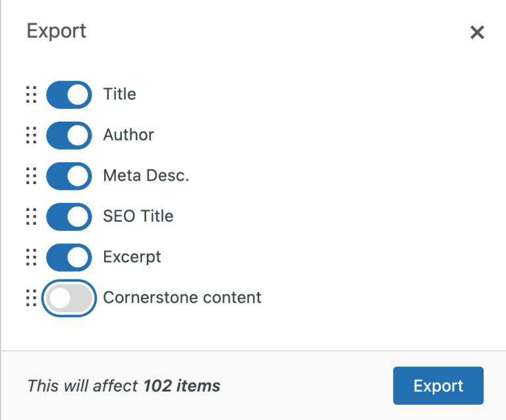
Task: Click the drag handle beside Meta Desc.
Action: pyautogui.click(x=31, y=176)
